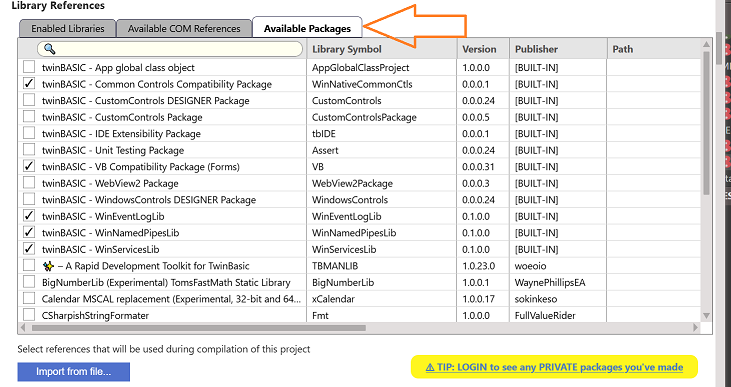
Task: Sort by Library Symbol column header
Action: point(382,49)
